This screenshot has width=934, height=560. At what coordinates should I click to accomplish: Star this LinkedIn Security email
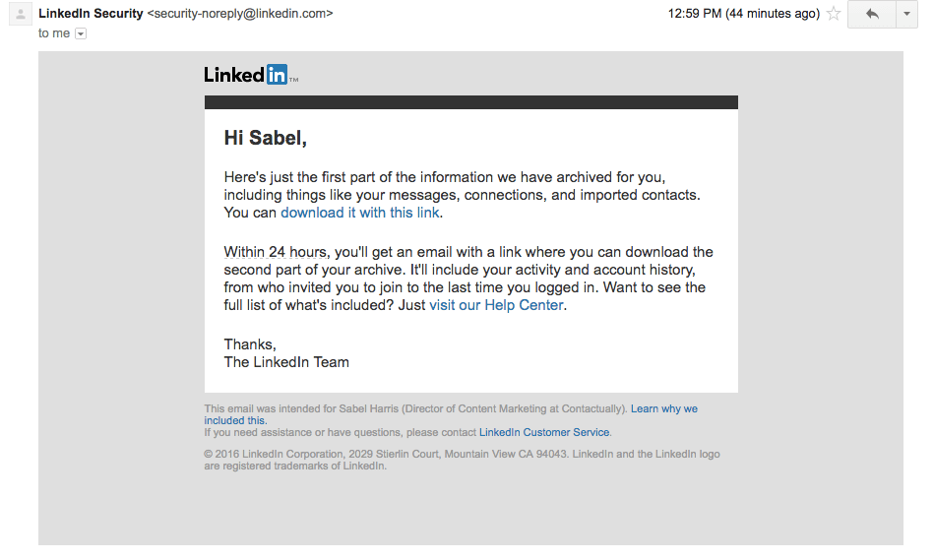point(834,14)
